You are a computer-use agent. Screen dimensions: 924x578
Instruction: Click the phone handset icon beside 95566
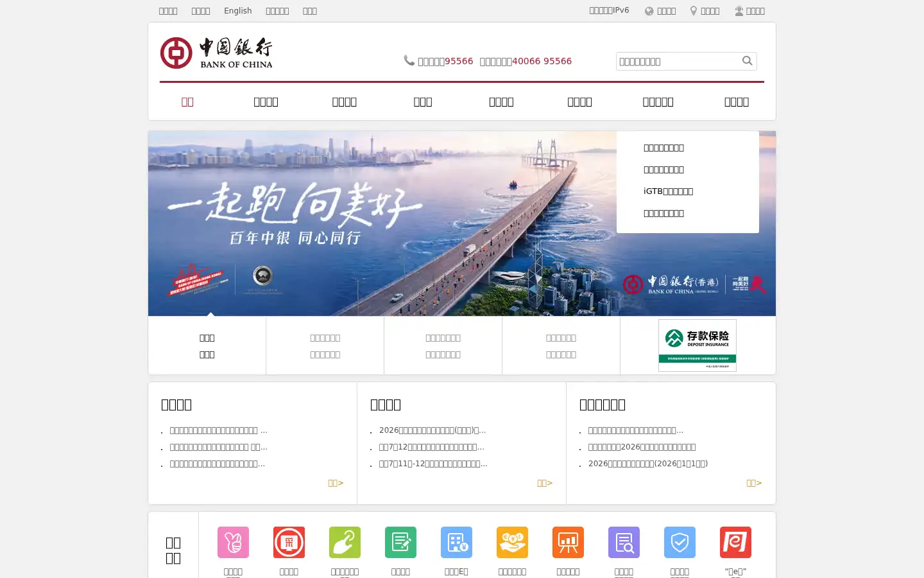click(x=409, y=60)
